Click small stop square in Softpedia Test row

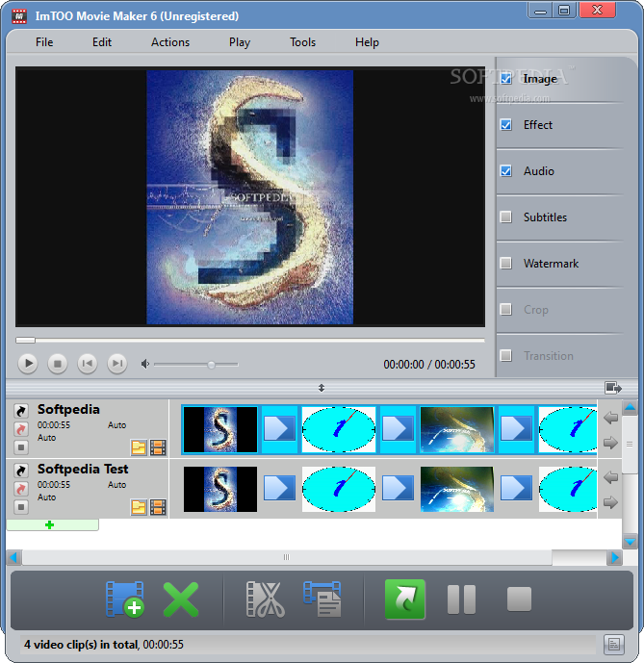coord(21,506)
